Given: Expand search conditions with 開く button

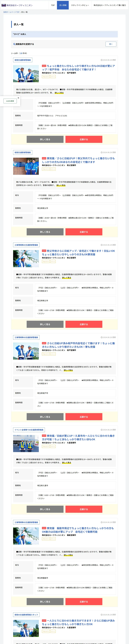Looking at the screenshot, I should click(111, 44).
